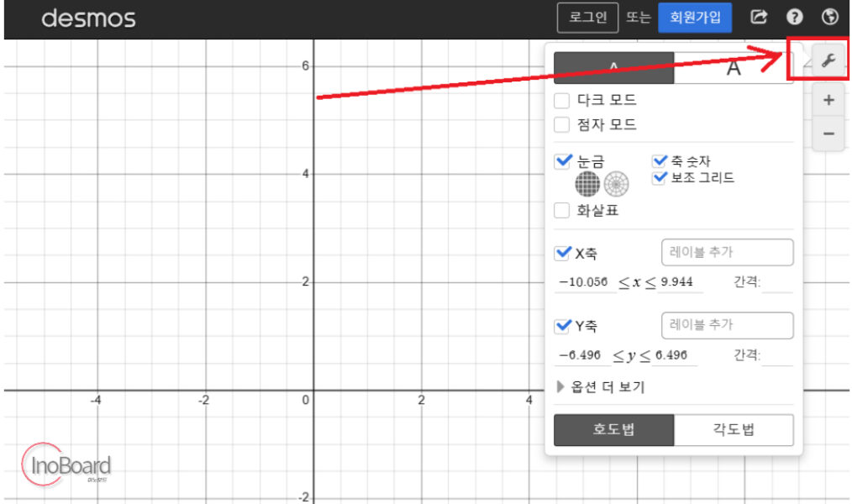The width and height of the screenshot is (852, 504).
Task: Uncheck the 보조 그리드 checkbox
Action: [x=659, y=177]
